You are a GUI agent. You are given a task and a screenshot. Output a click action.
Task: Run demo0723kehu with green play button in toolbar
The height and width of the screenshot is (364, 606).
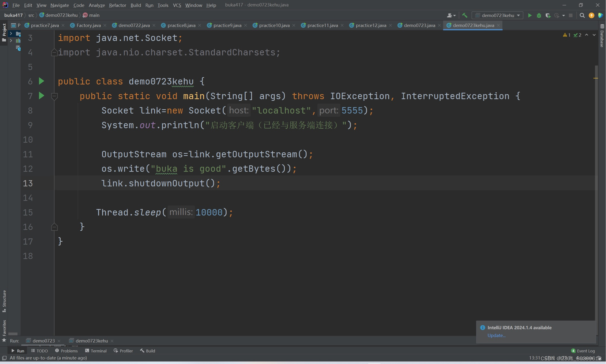point(530,15)
